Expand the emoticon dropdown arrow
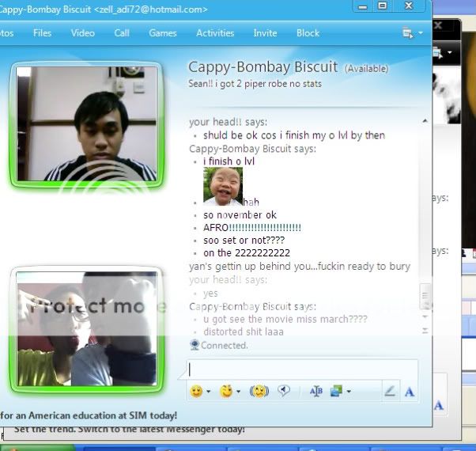The image size is (476, 451). 209,392
